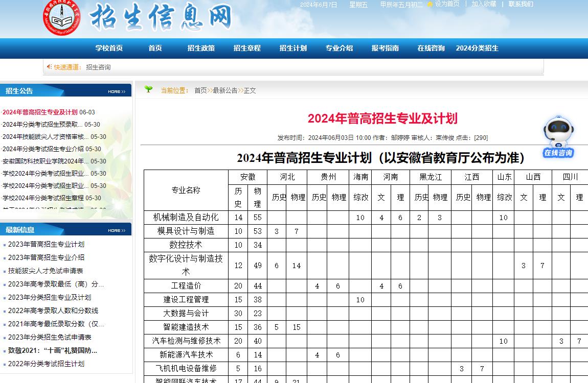Viewport: 588px width, 383px height.
Task: Open 致敬2021:“十画”礼赞国防 link
Action: (53, 350)
